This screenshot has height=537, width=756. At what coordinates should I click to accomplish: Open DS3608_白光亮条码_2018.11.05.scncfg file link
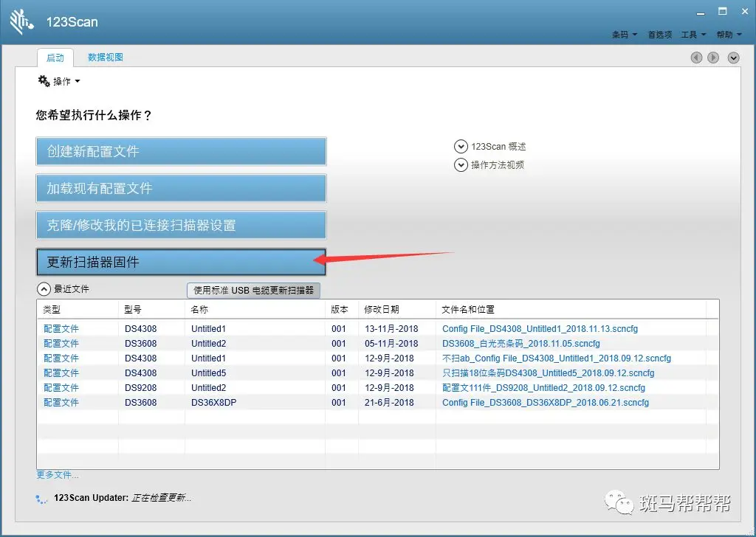[x=520, y=344]
